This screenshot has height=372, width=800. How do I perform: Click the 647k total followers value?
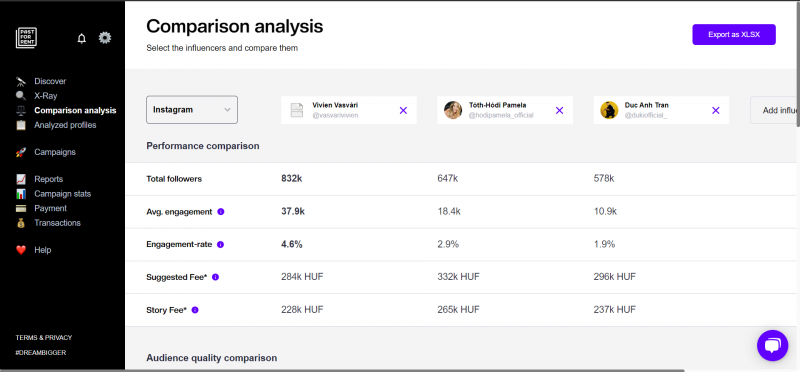447,179
